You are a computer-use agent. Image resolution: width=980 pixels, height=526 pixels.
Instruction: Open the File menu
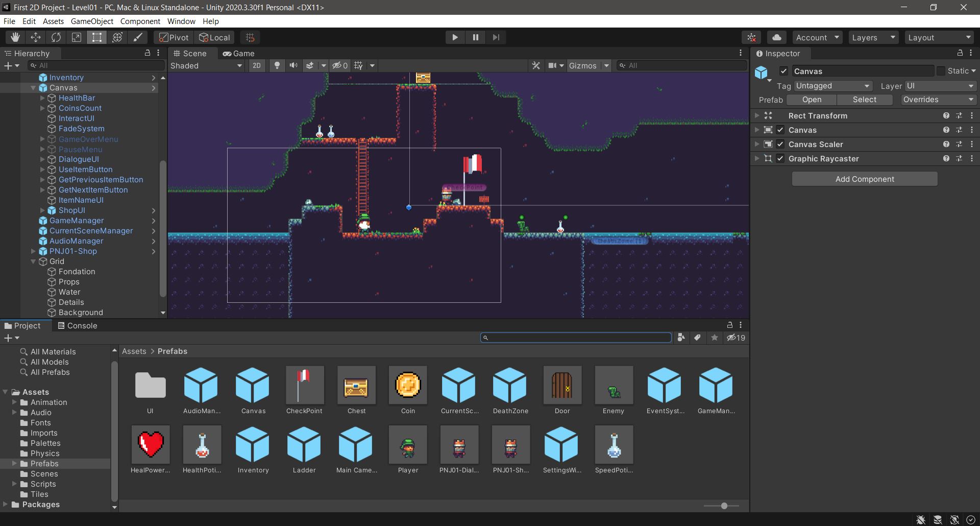tap(9, 21)
